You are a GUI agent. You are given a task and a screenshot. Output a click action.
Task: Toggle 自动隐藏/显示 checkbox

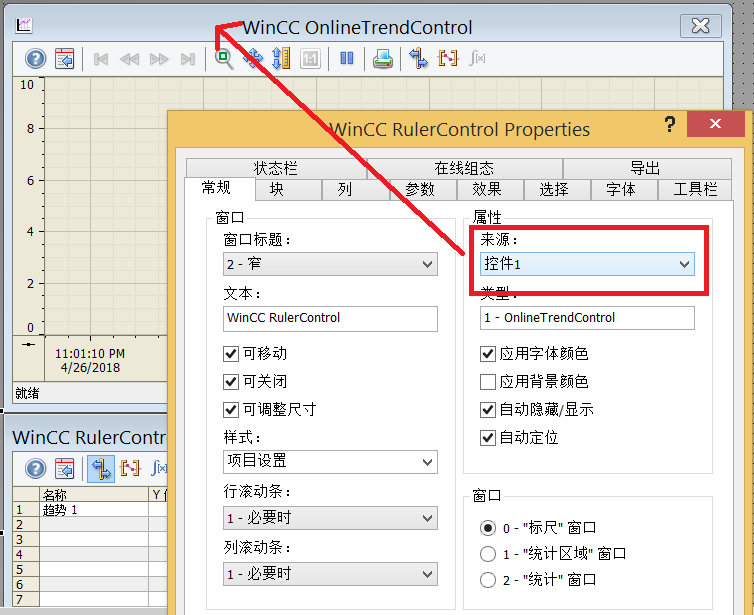coord(488,410)
